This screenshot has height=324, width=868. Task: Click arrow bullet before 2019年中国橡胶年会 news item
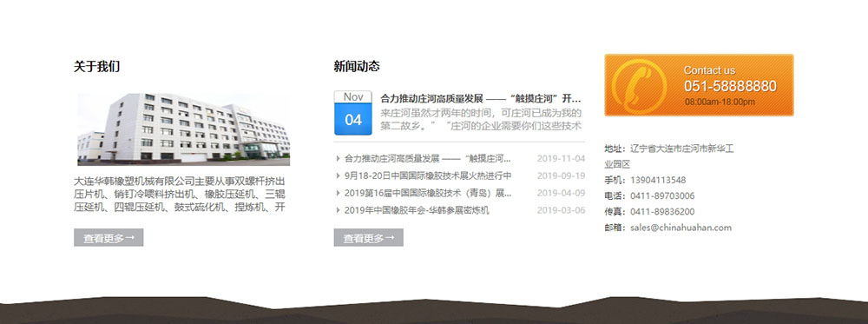[338, 210]
